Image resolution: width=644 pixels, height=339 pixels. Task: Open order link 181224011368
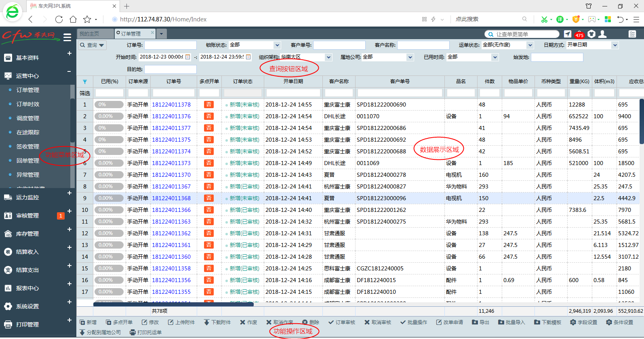(x=171, y=198)
